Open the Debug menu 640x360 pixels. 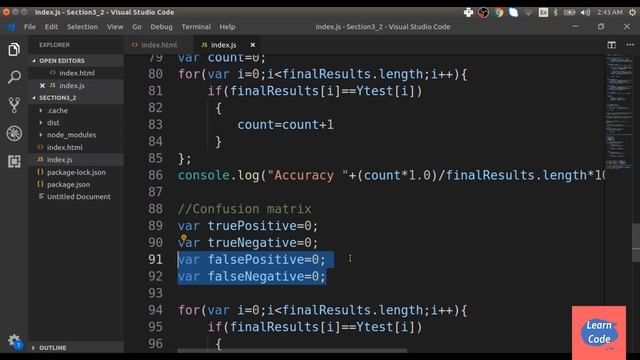(161, 27)
